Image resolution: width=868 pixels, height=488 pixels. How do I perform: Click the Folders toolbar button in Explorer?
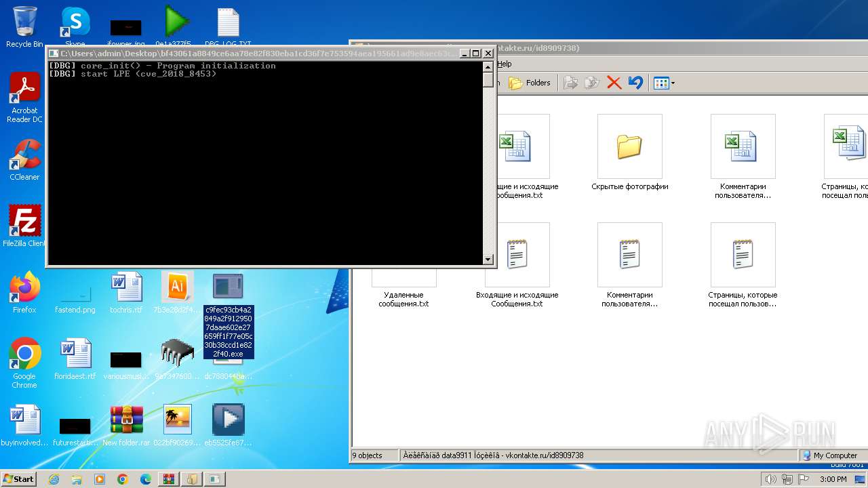pos(530,83)
